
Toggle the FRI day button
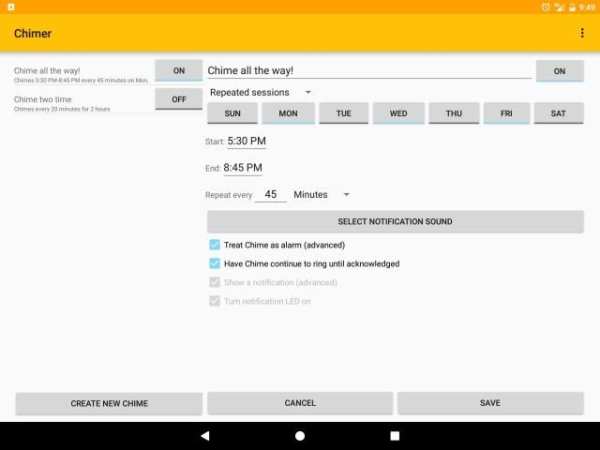pos(506,113)
